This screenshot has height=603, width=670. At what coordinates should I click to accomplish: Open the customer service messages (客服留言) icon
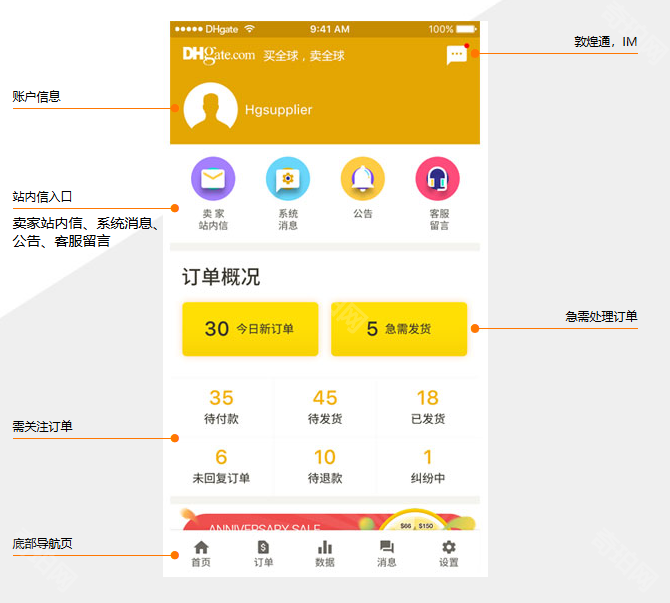click(438, 179)
